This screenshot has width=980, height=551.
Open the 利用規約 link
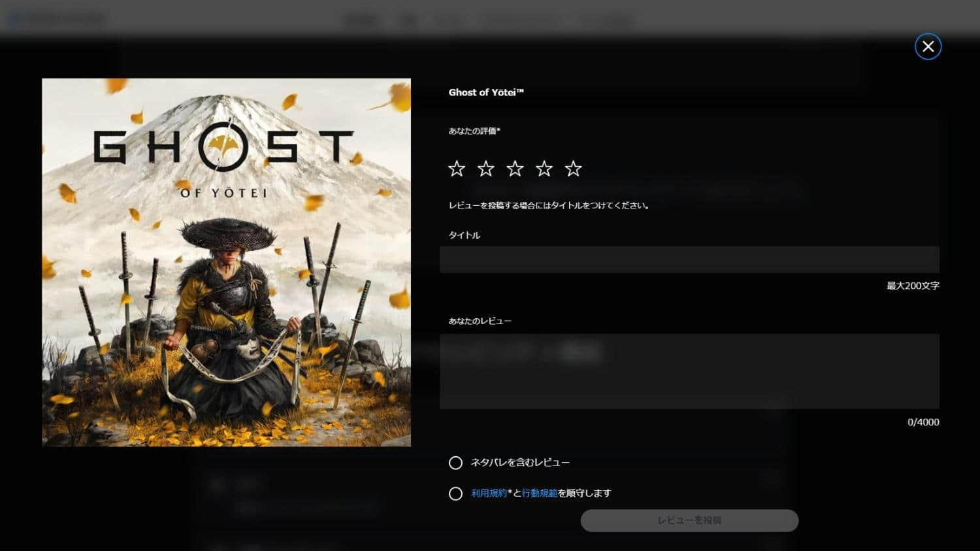(489, 493)
